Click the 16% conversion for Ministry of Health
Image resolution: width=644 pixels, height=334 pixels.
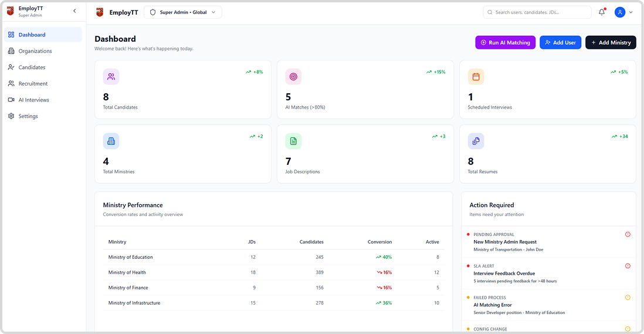pyautogui.click(x=384, y=272)
